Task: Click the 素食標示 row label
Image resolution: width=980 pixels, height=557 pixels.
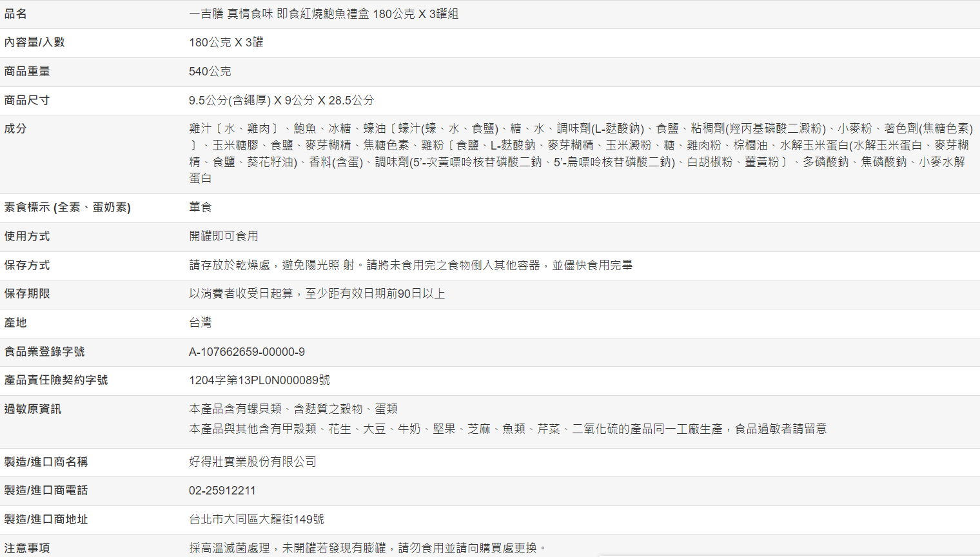Action: [x=67, y=208]
